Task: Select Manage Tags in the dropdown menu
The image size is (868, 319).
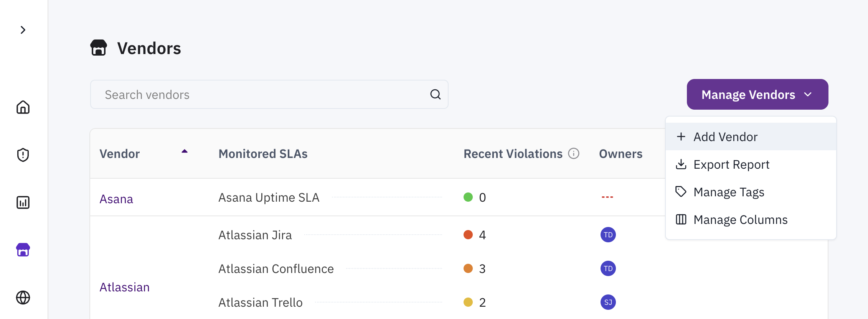Action: tap(728, 192)
